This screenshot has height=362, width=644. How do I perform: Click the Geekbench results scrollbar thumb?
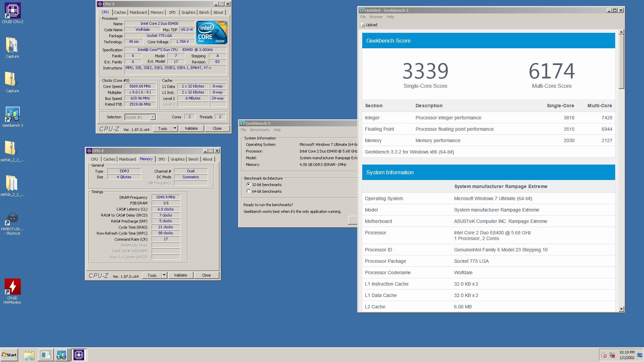tap(622, 62)
